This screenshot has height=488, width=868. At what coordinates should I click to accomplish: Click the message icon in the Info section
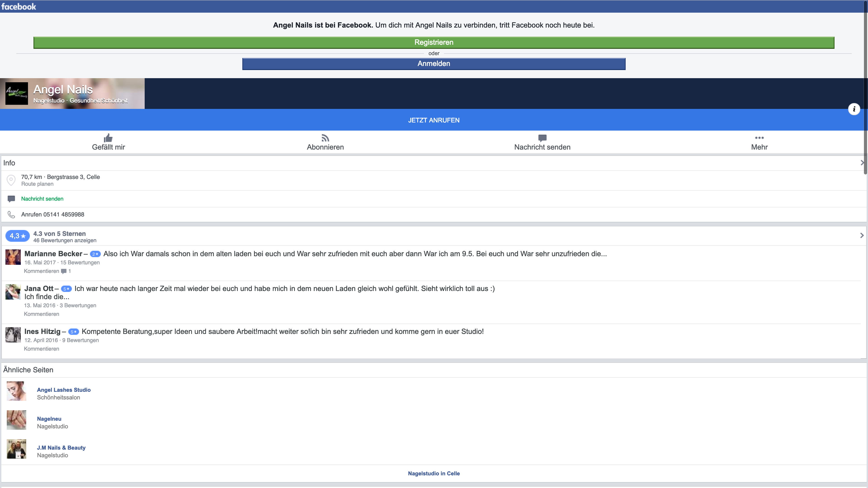point(11,199)
